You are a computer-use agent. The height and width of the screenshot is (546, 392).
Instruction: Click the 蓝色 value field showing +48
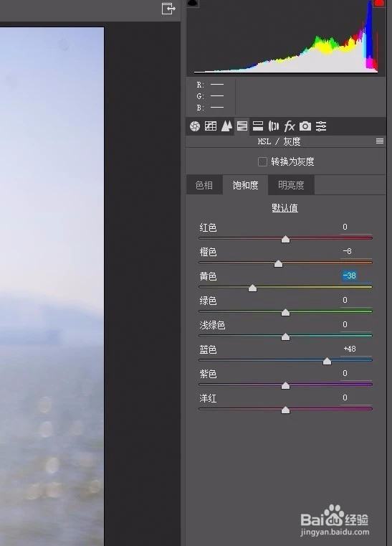[356, 349]
